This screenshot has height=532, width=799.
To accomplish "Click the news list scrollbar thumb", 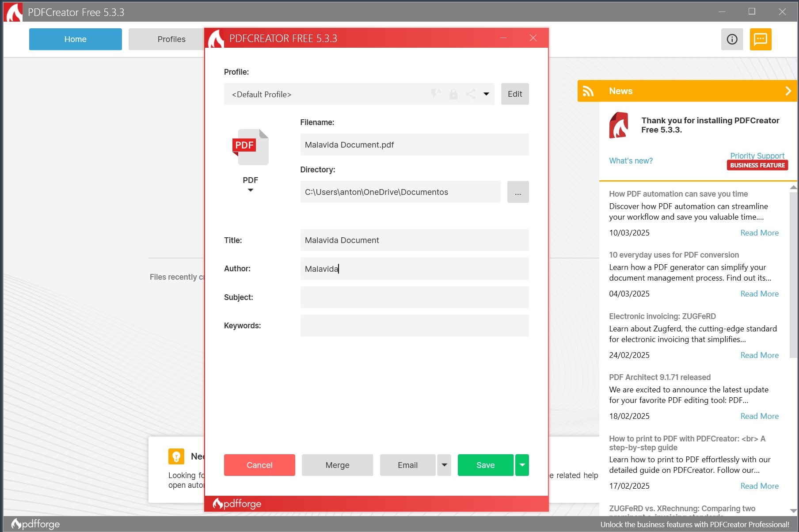I will pos(794,274).
